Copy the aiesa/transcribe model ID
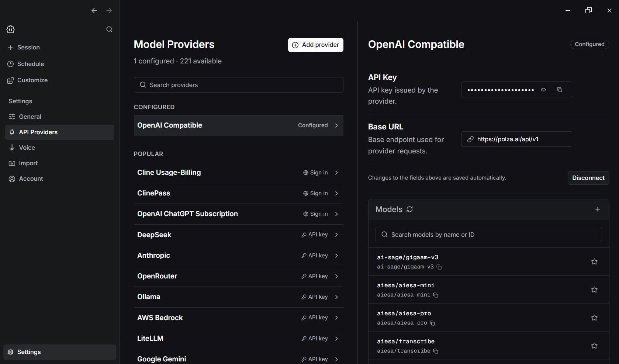The image size is (619, 364). point(436,351)
